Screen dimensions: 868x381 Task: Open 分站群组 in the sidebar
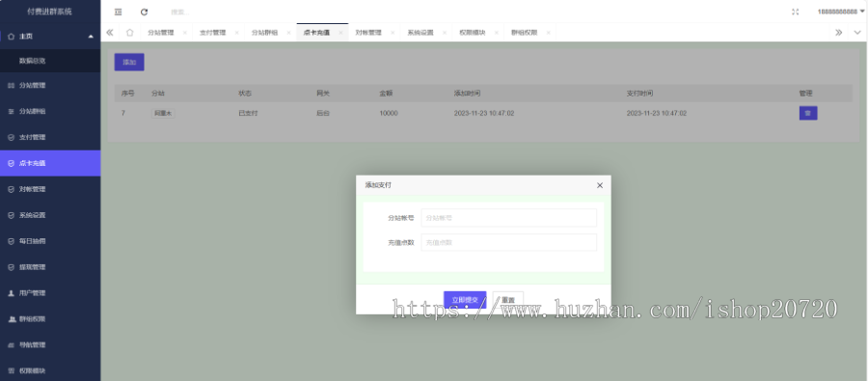click(x=50, y=111)
